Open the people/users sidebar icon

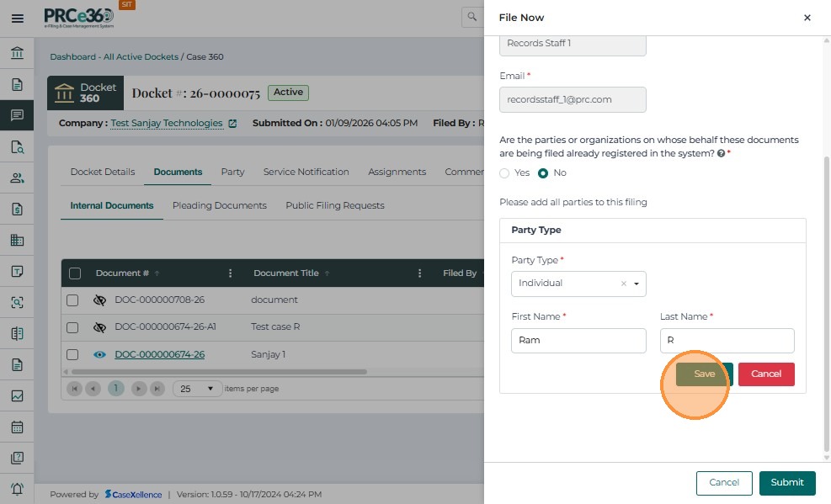tap(17, 178)
